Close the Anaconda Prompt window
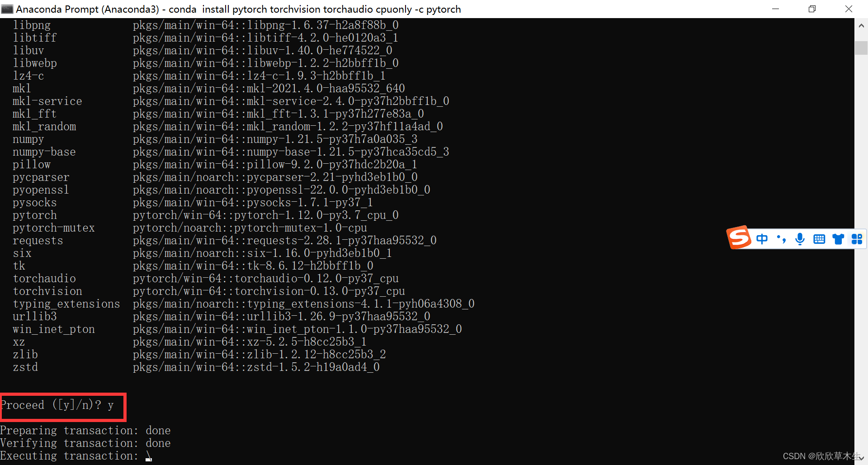868x465 pixels. click(849, 9)
